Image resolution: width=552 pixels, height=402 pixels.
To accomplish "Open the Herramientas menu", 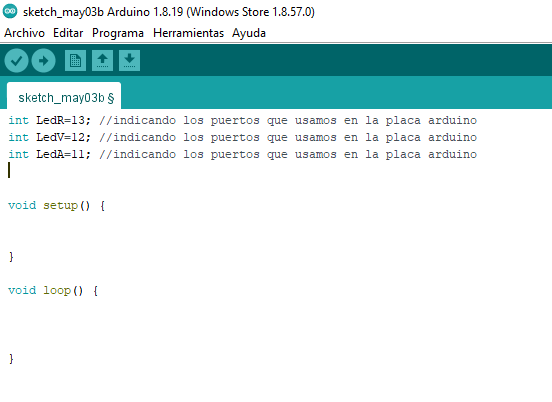I will [188, 33].
